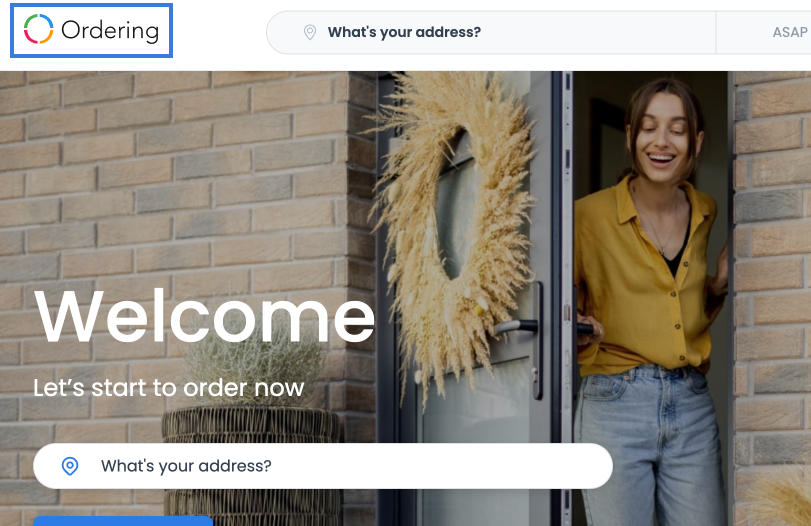Click the blue location pin in hero search
The image size is (811, 526).
(70, 466)
